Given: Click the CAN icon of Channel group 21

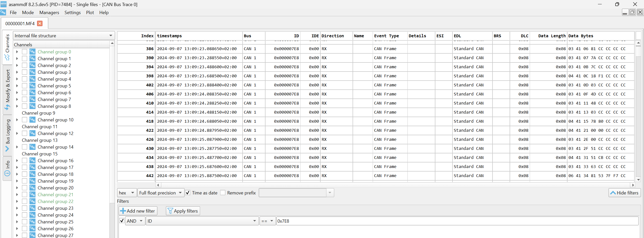Looking at the screenshot, I should pos(32,194).
